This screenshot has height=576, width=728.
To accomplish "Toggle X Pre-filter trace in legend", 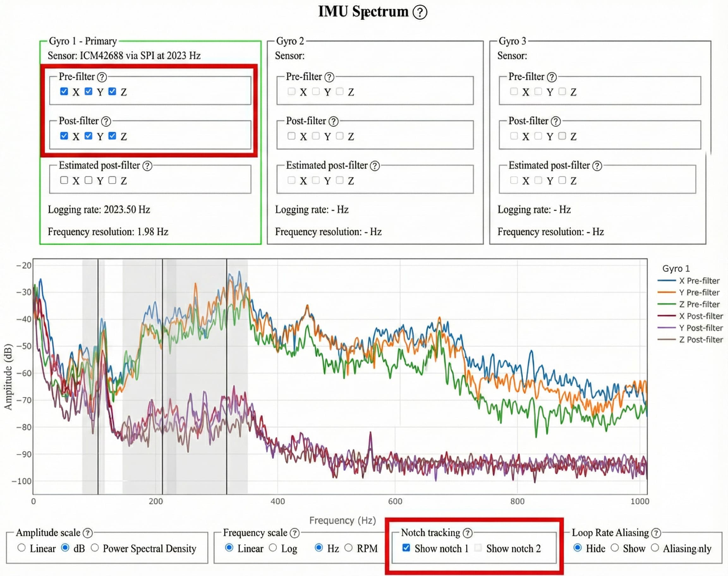I will coord(699,281).
